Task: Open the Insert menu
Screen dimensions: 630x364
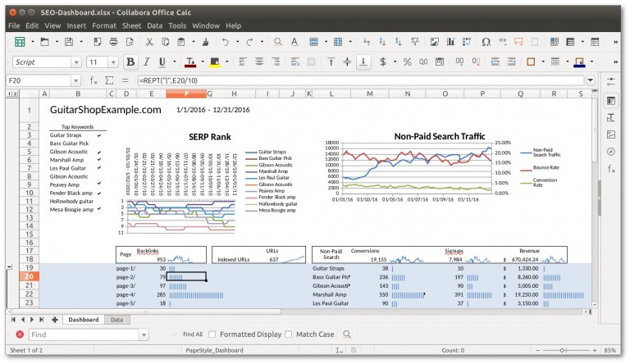Action: (76, 25)
